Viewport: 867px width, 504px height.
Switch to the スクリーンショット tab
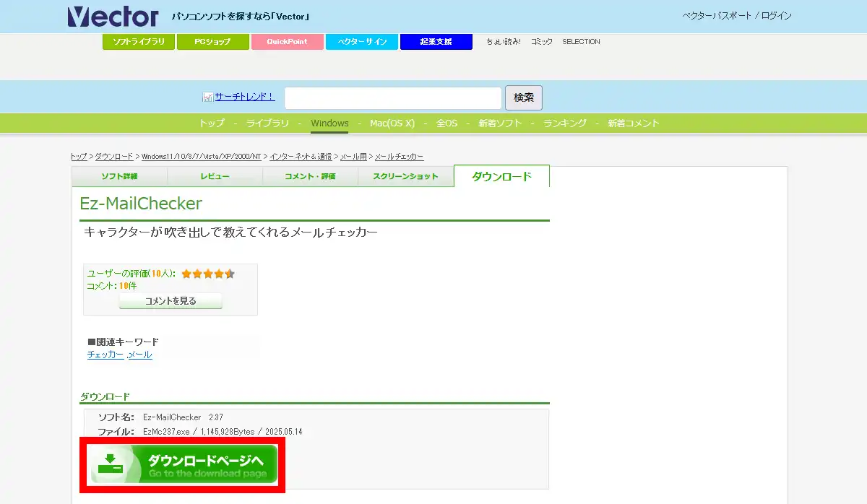406,177
